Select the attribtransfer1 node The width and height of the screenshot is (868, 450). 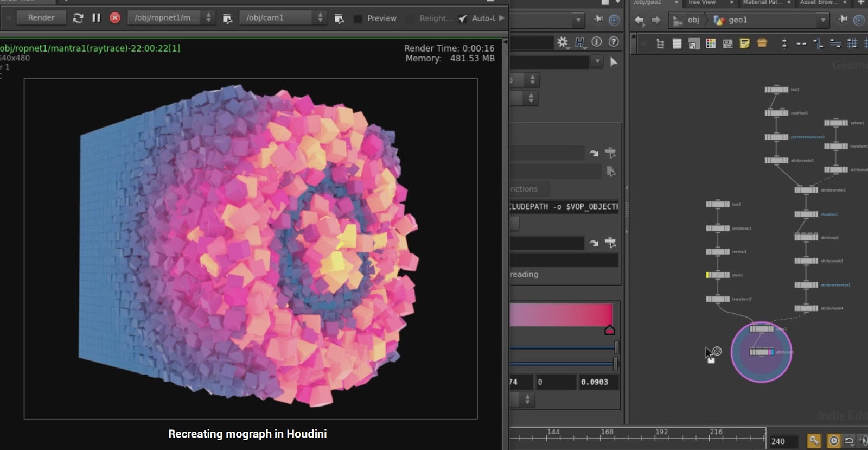point(806,190)
